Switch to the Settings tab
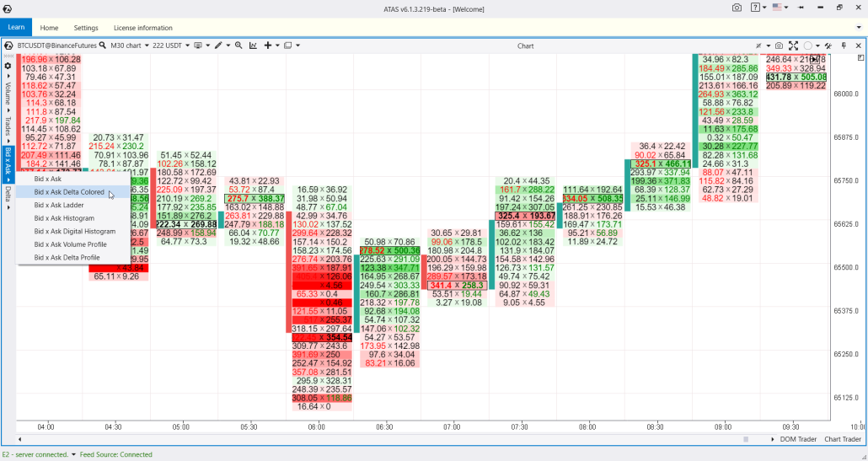Image resolution: width=868 pixels, height=461 pixels. [x=85, y=28]
